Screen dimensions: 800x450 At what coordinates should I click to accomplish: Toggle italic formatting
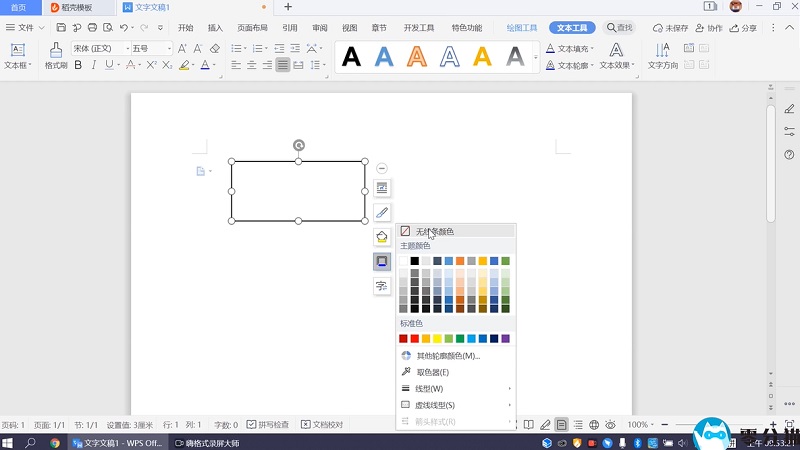94,65
